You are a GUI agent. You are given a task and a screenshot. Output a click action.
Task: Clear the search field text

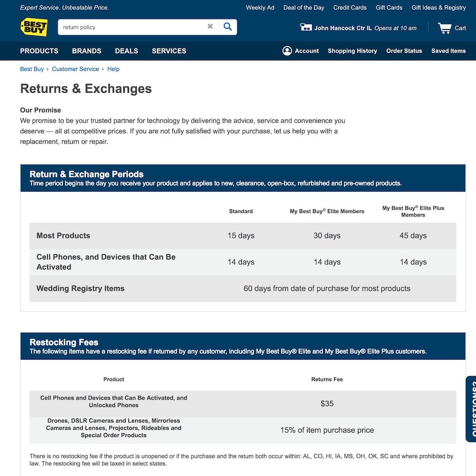[210, 27]
